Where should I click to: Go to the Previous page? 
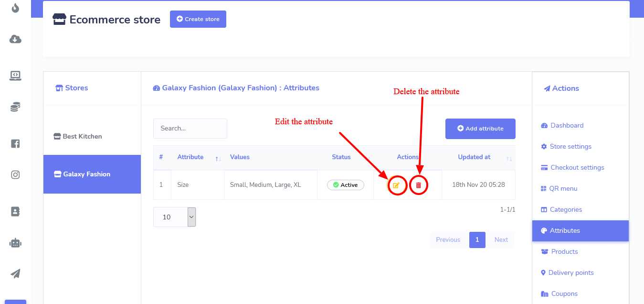[448, 240]
